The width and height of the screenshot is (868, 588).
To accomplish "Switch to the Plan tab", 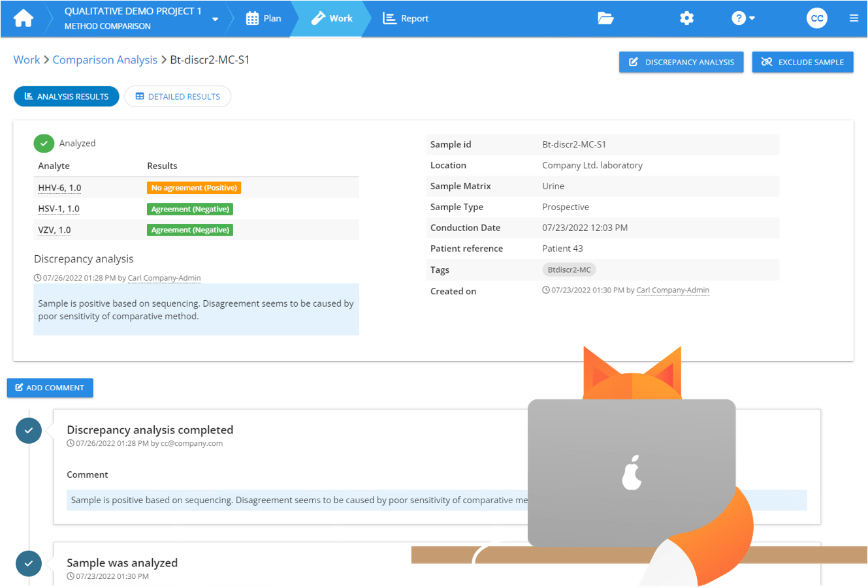I will (263, 18).
